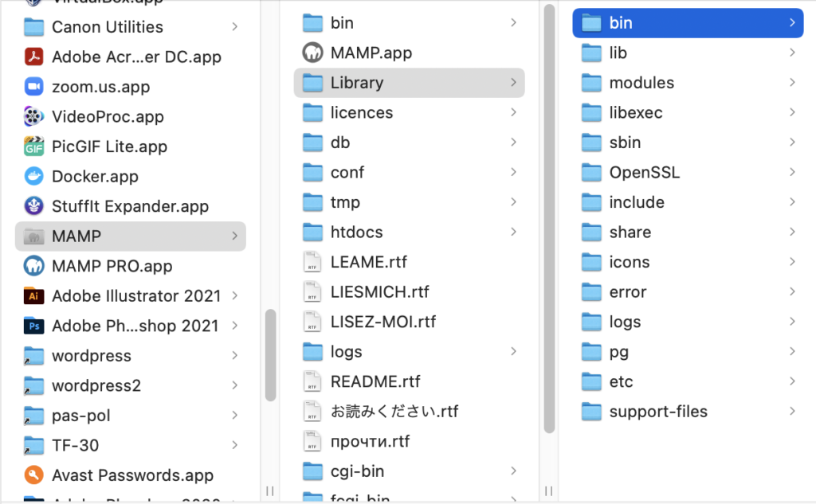
Task: Expand the wordpress folder chevron
Action: coord(233,355)
